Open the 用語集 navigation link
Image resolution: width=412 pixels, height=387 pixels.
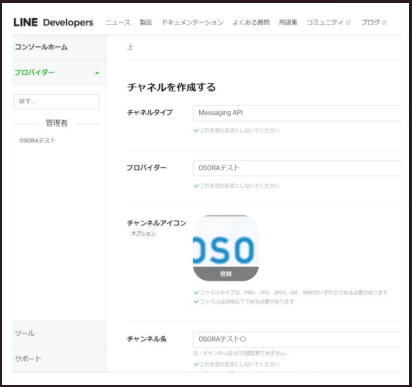[x=288, y=22]
